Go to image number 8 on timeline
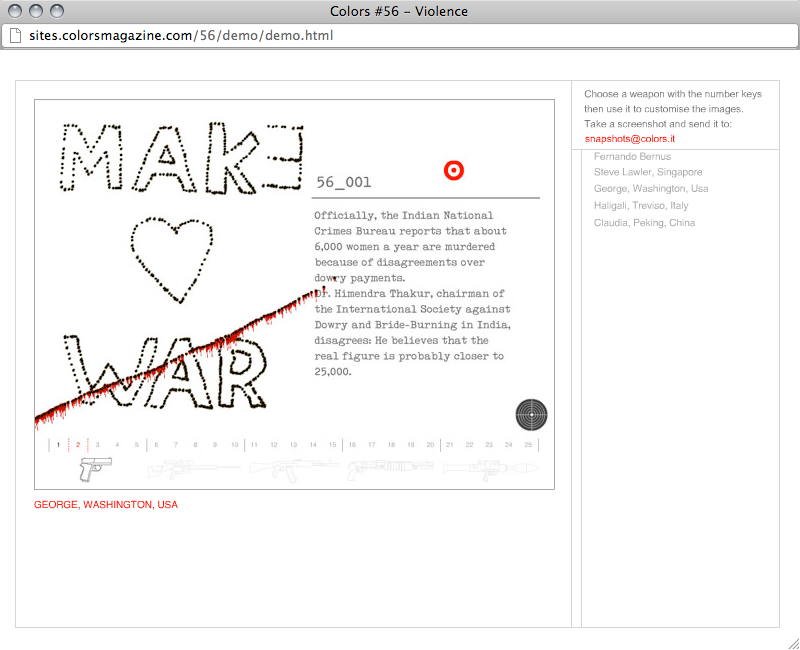Image resolution: width=800 pixels, height=650 pixels. click(195, 445)
